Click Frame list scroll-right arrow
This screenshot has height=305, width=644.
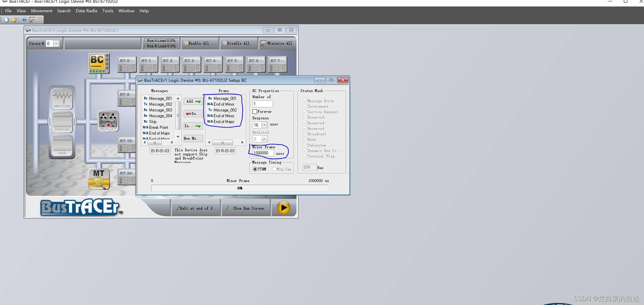[x=242, y=142]
